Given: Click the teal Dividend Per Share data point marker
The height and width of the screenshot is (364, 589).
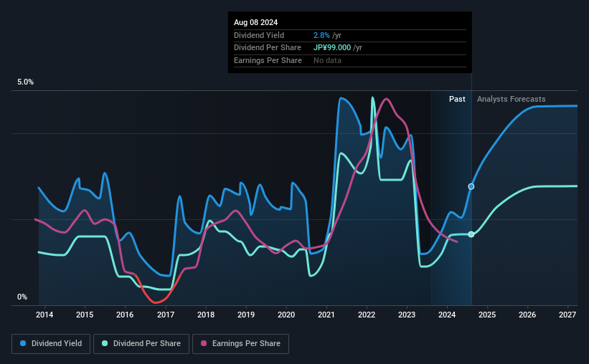Looking at the screenshot, I should (x=471, y=234).
